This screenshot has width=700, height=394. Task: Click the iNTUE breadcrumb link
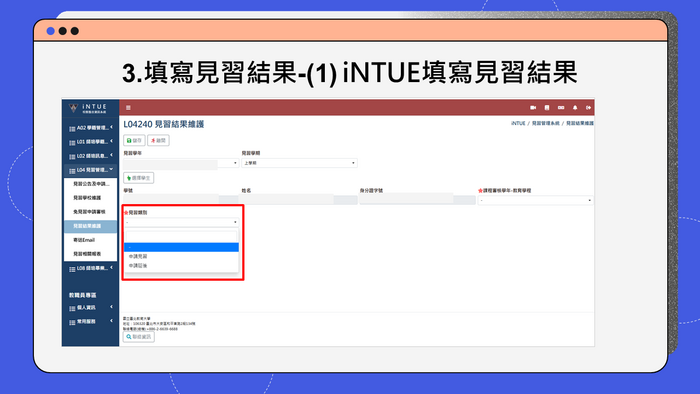click(x=518, y=124)
